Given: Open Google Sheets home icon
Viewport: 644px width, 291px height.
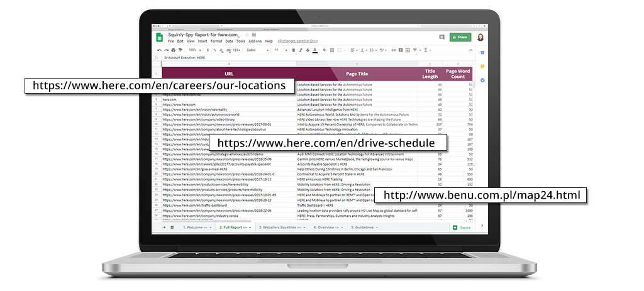Looking at the screenshot, I should (159, 37).
